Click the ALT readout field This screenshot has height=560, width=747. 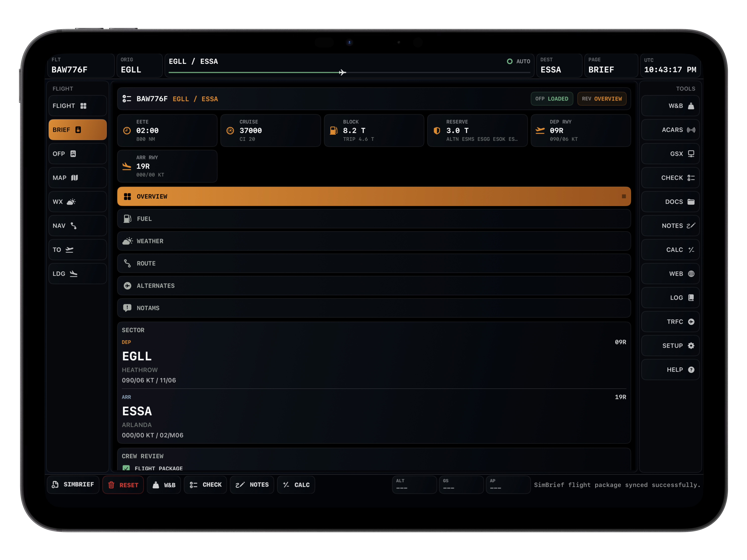414,485
